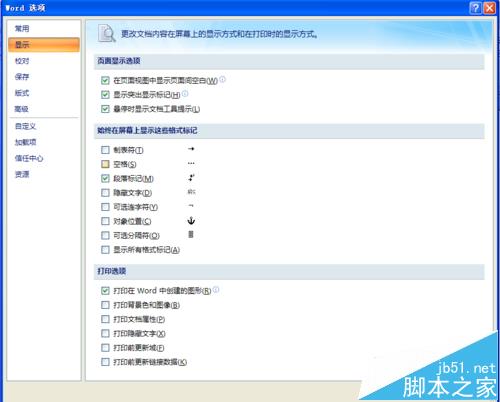The image size is (500, 402).
Task: Toggle 打印在 Word 中创建的图形 checkbox
Action: click(x=105, y=291)
